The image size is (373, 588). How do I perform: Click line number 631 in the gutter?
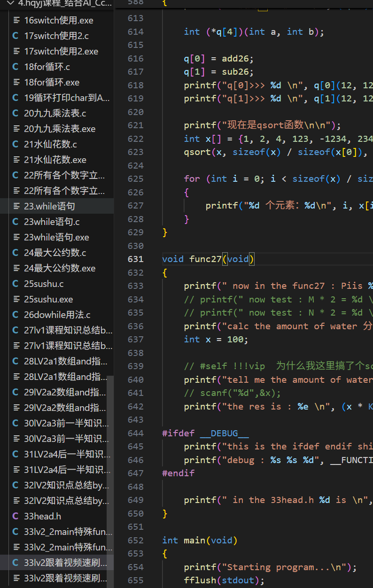point(135,259)
